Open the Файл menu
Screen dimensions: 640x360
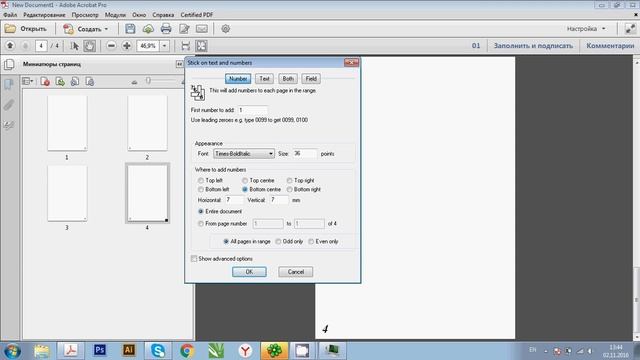click(x=10, y=15)
